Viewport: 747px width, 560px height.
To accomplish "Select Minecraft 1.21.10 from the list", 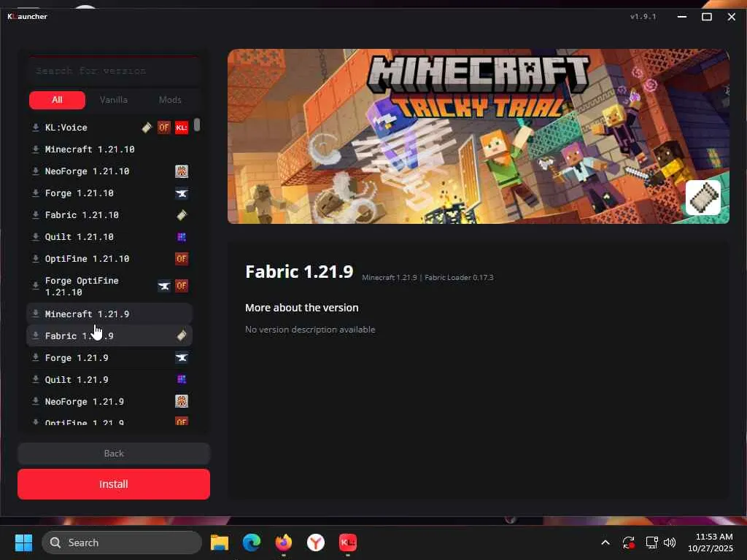I will point(110,149).
